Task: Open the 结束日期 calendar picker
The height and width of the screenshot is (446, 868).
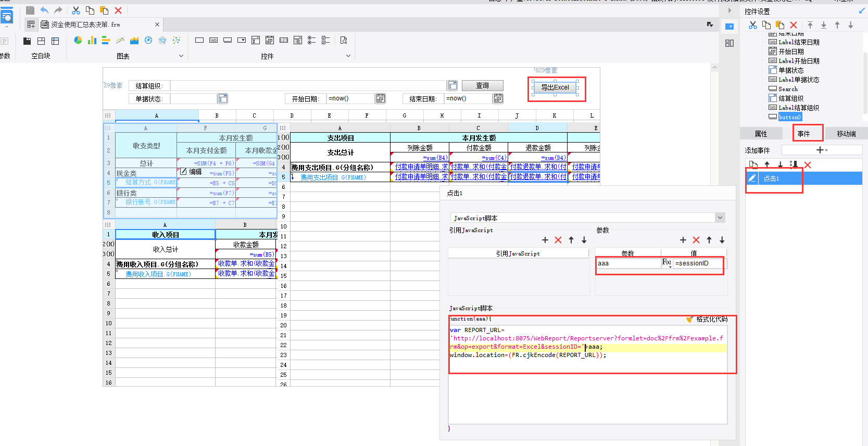Action: click(498, 98)
